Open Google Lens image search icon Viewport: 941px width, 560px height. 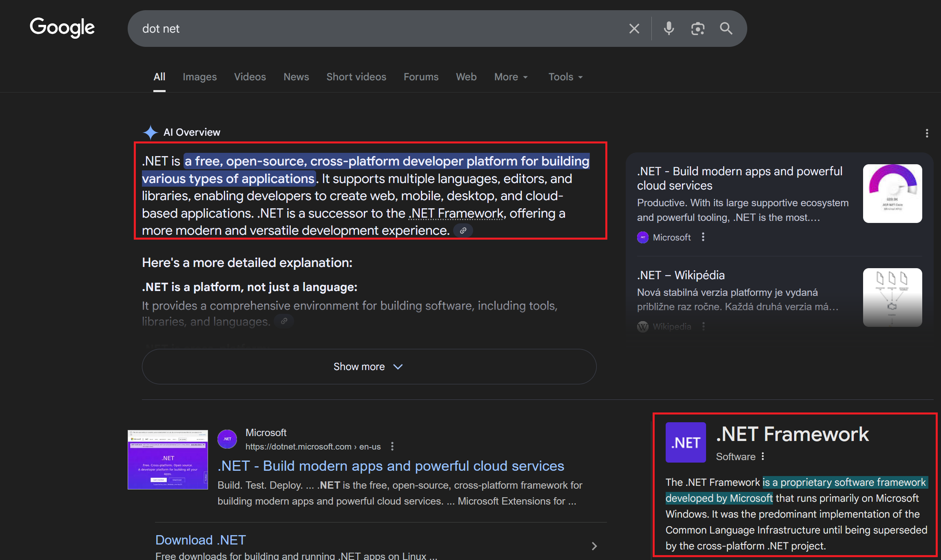pyautogui.click(x=698, y=29)
